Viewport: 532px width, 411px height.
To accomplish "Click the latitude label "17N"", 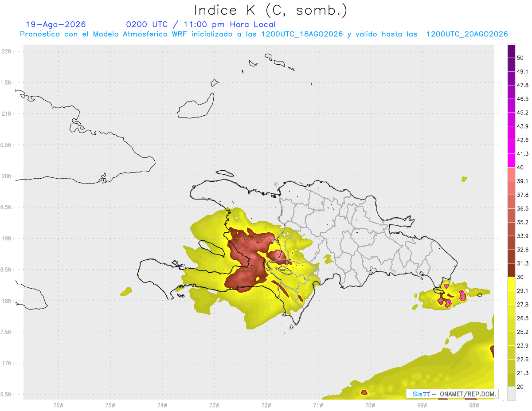I will [7, 363].
